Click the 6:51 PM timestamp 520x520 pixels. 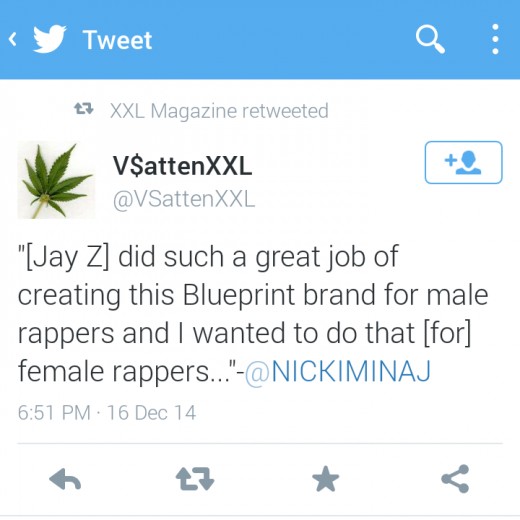click(x=54, y=413)
